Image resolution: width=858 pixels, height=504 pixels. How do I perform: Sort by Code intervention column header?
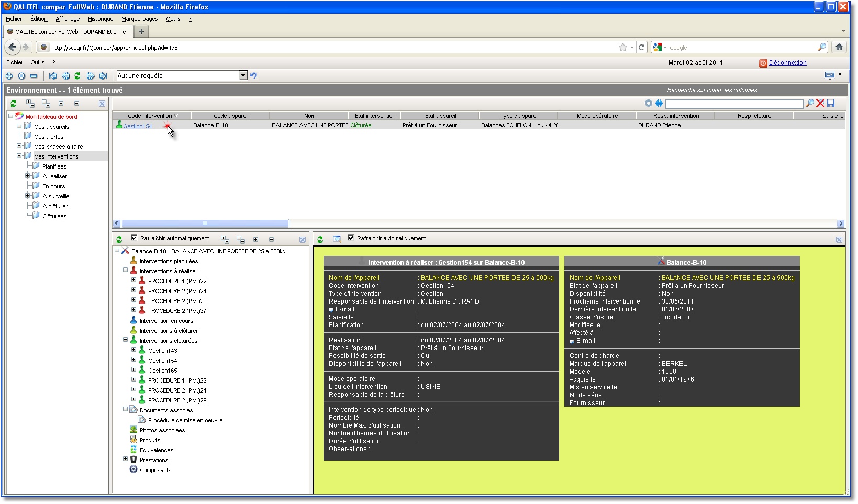pos(152,116)
